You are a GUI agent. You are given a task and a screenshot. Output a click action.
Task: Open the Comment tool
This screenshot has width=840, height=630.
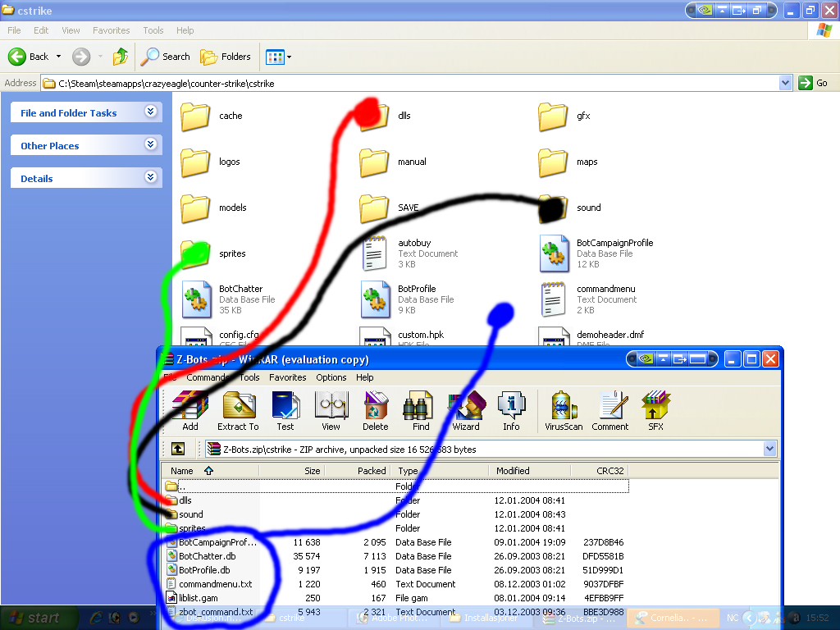pyautogui.click(x=610, y=410)
